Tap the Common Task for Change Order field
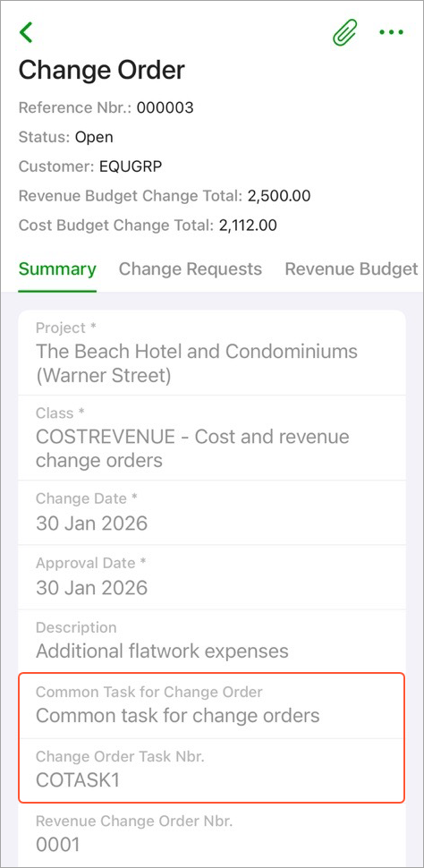Image resolution: width=424 pixels, height=868 pixels. click(x=212, y=706)
